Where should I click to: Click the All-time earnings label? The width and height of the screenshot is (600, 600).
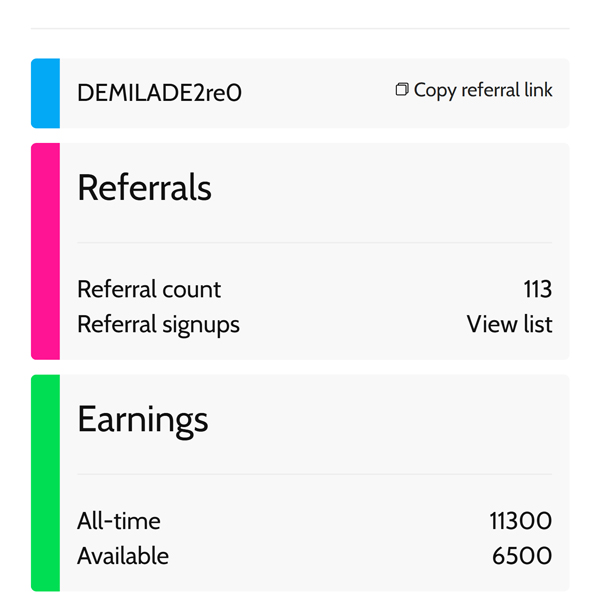118,521
